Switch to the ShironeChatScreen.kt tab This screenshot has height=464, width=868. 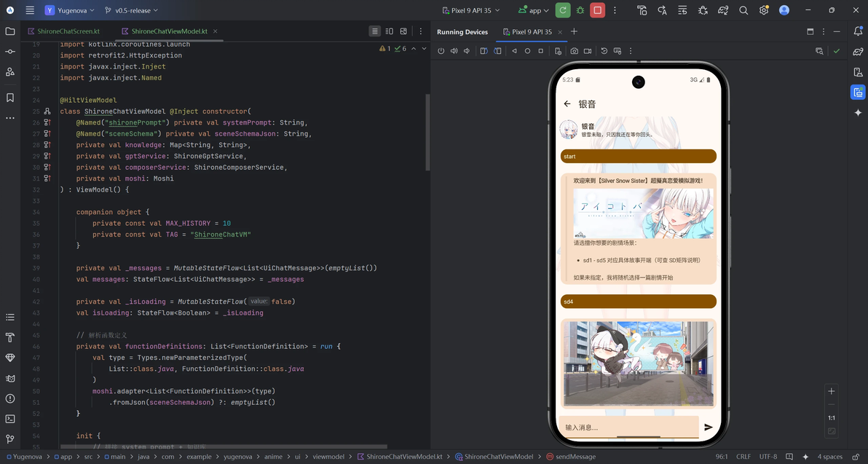pyautogui.click(x=63, y=31)
